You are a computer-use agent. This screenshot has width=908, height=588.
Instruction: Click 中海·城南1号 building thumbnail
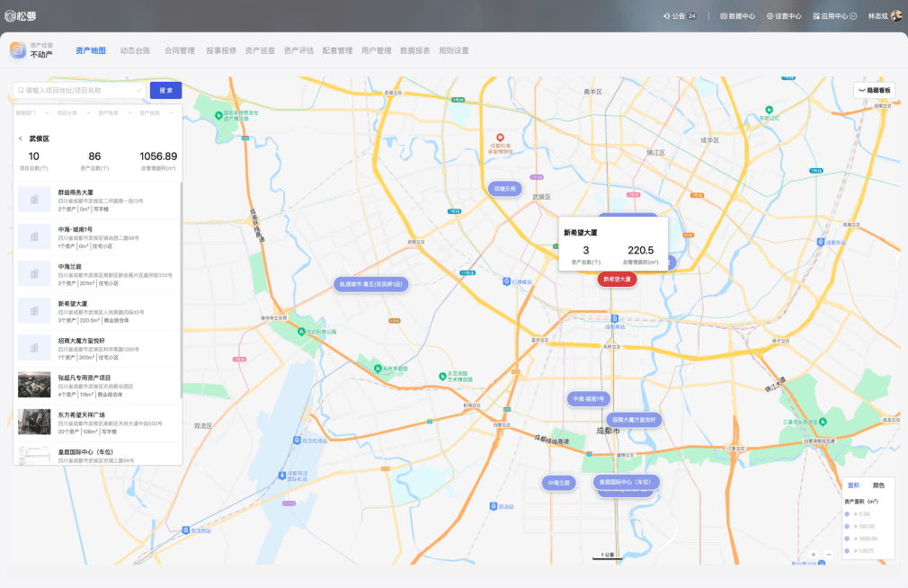(x=34, y=236)
